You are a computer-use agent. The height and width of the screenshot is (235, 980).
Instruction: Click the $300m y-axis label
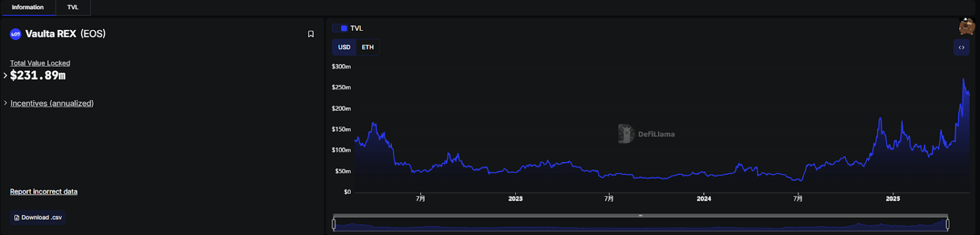pos(341,66)
